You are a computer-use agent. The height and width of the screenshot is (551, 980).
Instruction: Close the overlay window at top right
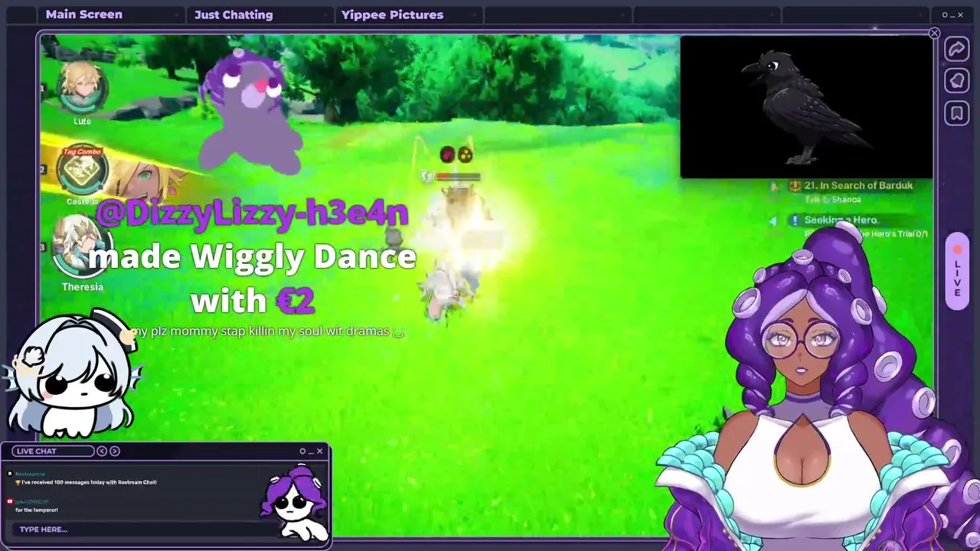tap(960, 15)
